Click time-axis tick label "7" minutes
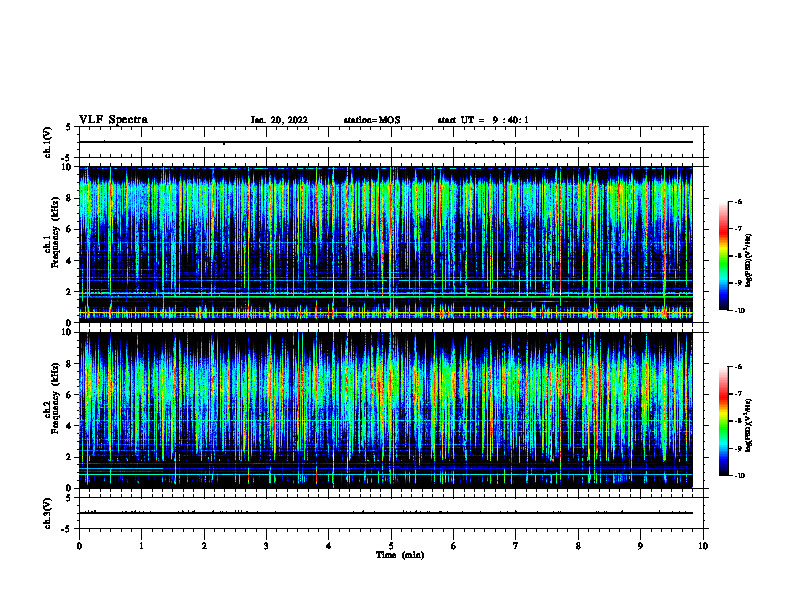The width and height of the screenshot is (792, 612). click(516, 546)
